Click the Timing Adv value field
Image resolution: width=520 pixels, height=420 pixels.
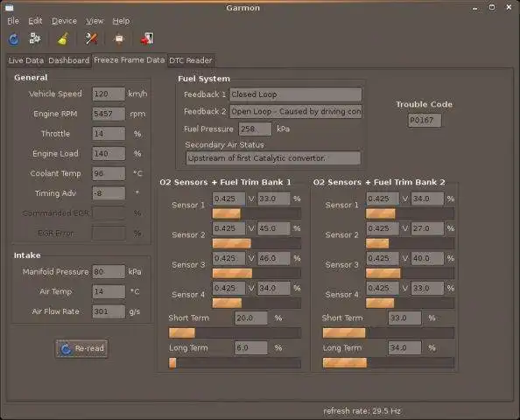coord(109,193)
